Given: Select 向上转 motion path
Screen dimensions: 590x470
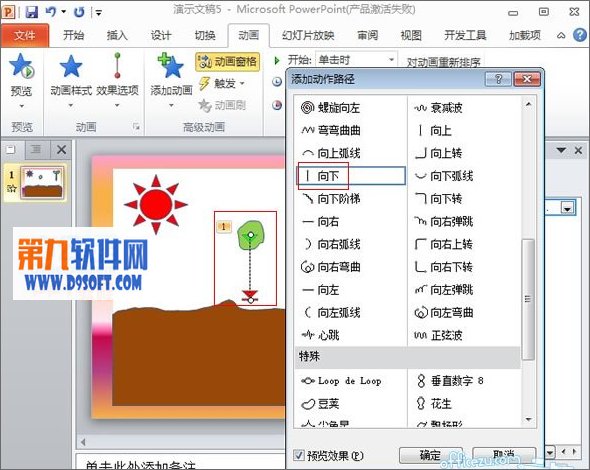Looking at the screenshot, I should 438,153.
